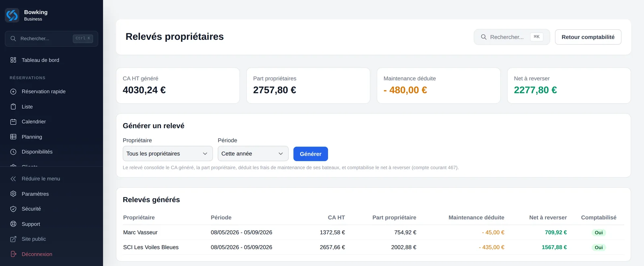Image resolution: width=644 pixels, height=266 pixels.
Task: Click the Bowking logo icon
Action: pyautogui.click(x=12, y=15)
